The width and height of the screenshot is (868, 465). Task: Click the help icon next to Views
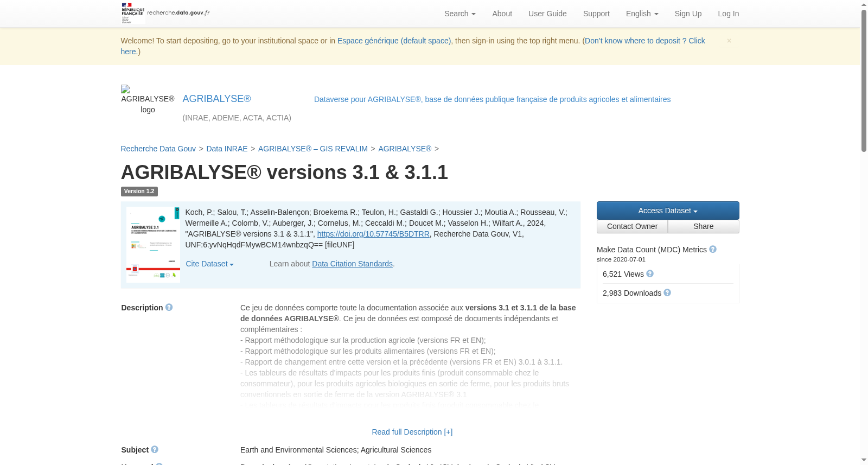click(x=650, y=274)
